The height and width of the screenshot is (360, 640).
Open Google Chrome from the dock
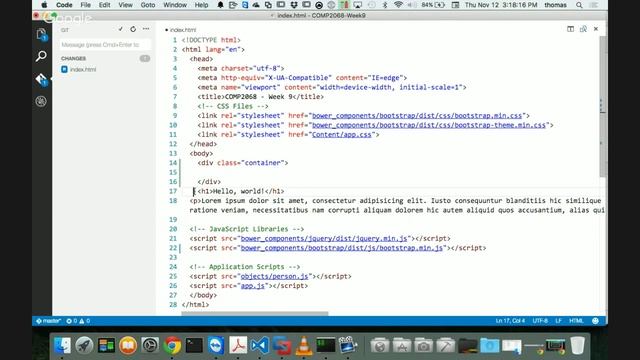pos(172,345)
